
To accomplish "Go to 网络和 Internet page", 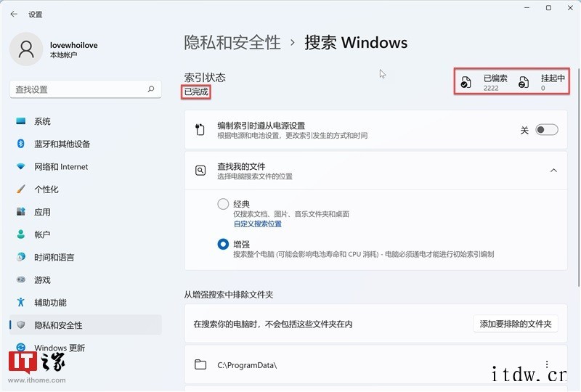I will pyautogui.click(x=86, y=166).
